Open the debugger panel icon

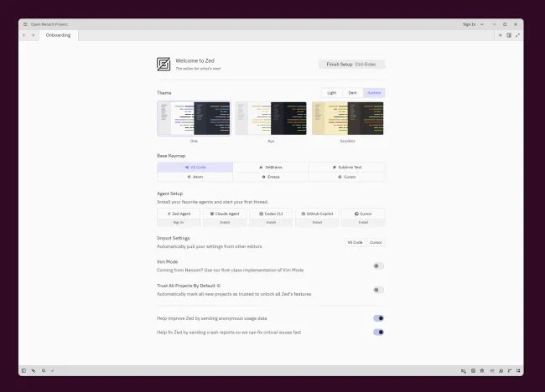click(482, 371)
